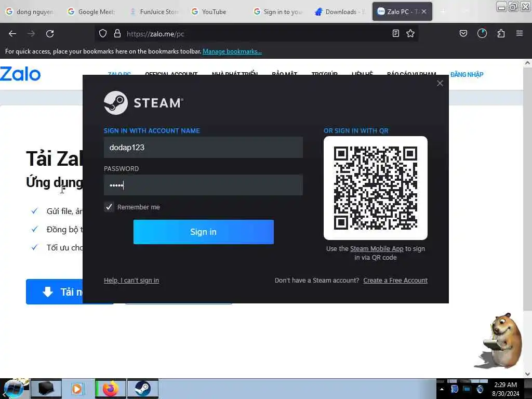Open the shield tracking protection icon

103,34
